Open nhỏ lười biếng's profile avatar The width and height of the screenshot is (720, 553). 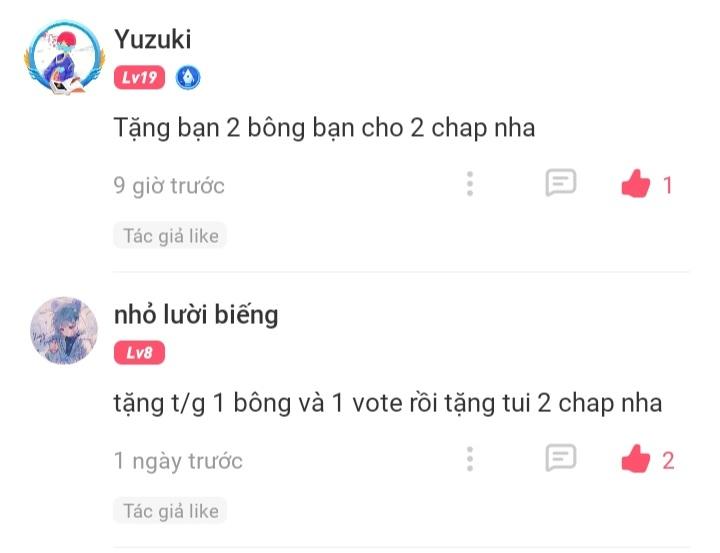coord(64,331)
